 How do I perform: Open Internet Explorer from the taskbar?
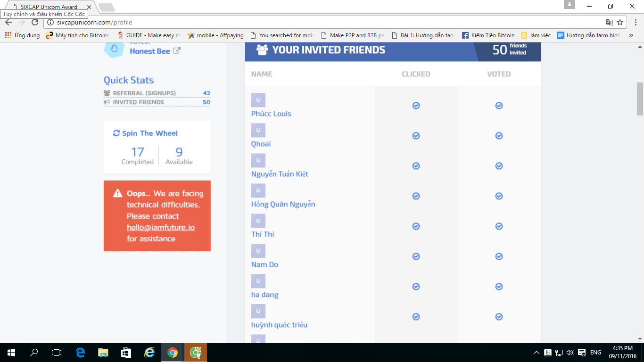pos(149,353)
